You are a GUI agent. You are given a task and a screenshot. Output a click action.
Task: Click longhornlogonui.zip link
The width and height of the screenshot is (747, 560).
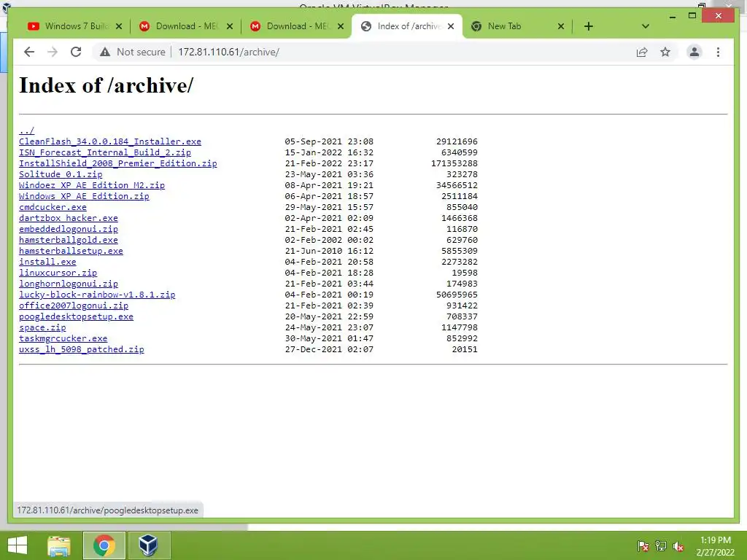tap(68, 284)
